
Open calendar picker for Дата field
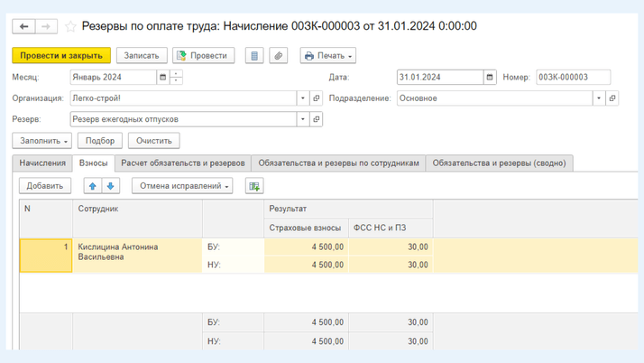click(x=490, y=78)
